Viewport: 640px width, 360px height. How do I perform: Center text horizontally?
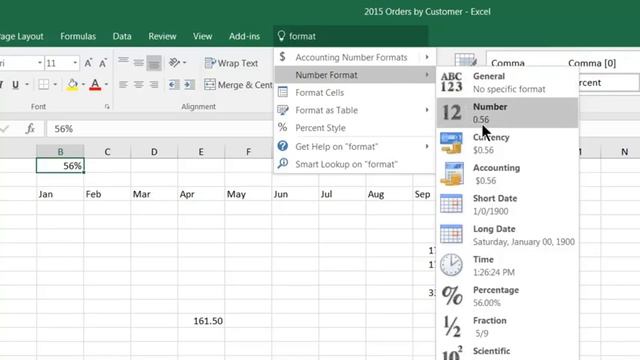coord(139,84)
